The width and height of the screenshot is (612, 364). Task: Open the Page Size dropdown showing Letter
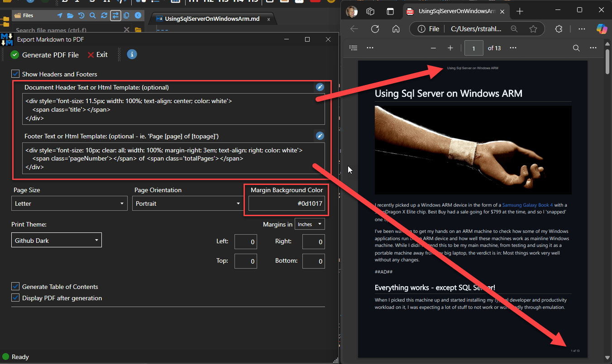69,203
